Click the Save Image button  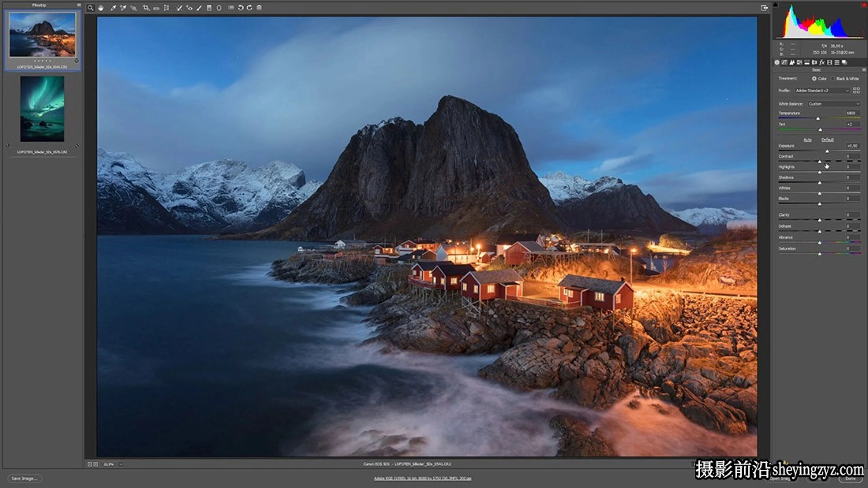click(24, 479)
